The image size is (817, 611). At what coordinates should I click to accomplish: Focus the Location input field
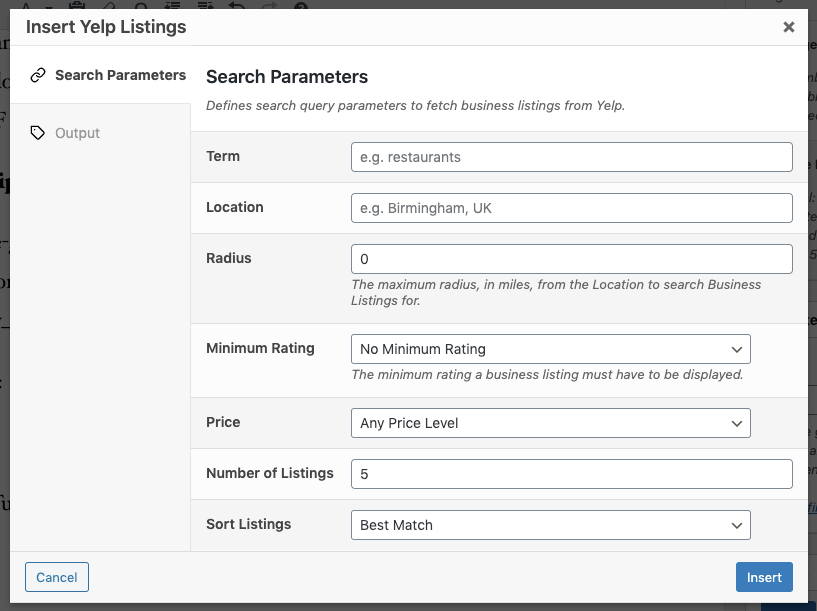572,208
